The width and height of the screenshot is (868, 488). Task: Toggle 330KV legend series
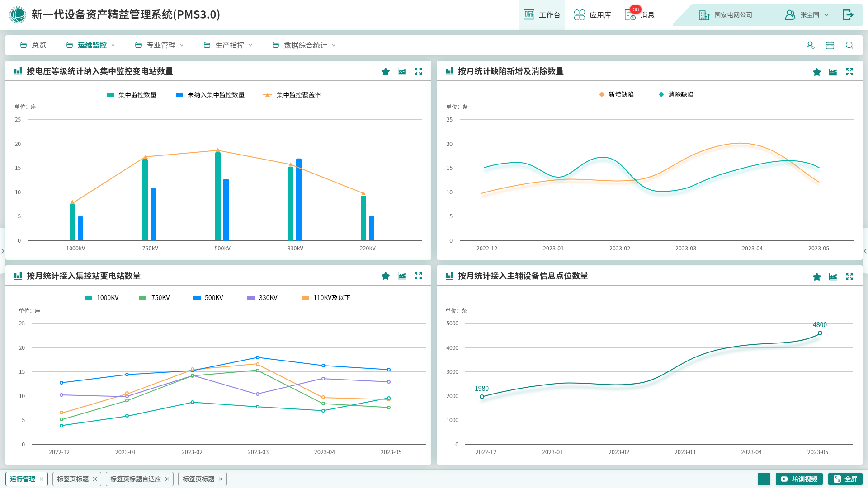coord(262,298)
